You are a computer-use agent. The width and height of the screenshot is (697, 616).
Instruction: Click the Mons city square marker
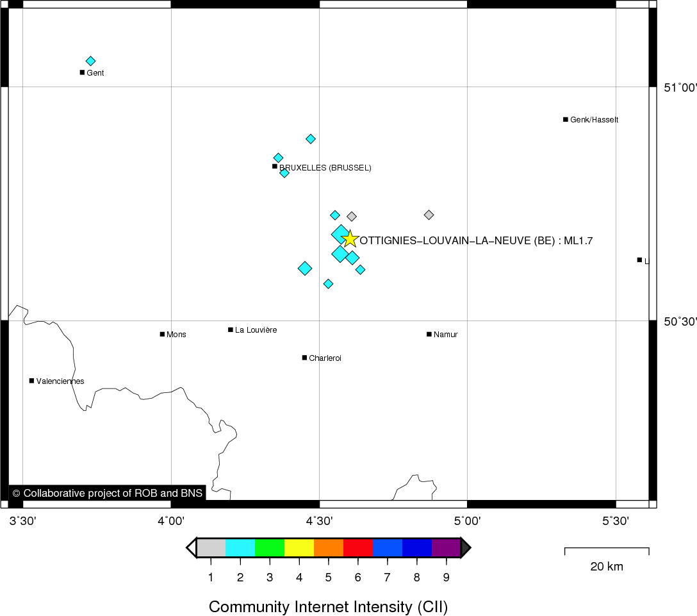[162, 334]
